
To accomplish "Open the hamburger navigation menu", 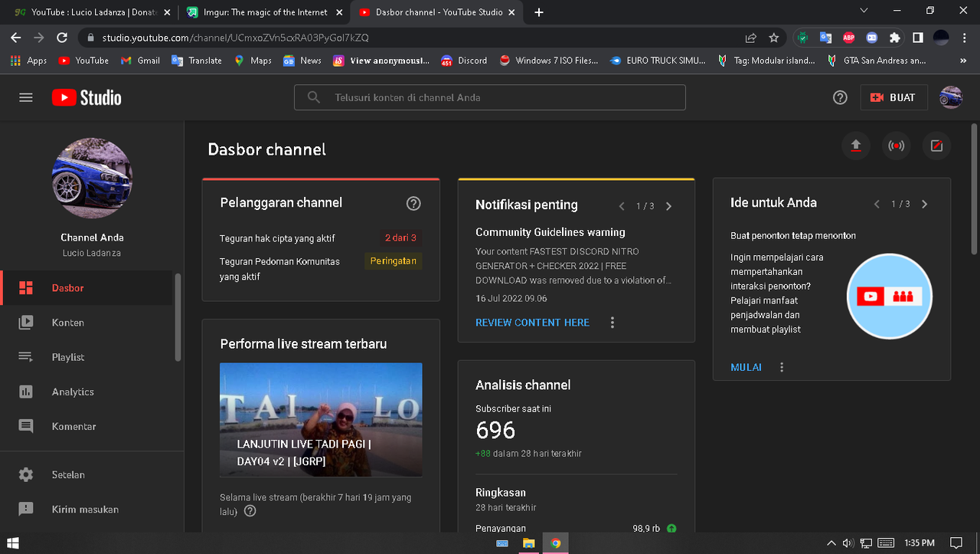I will pos(26,97).
